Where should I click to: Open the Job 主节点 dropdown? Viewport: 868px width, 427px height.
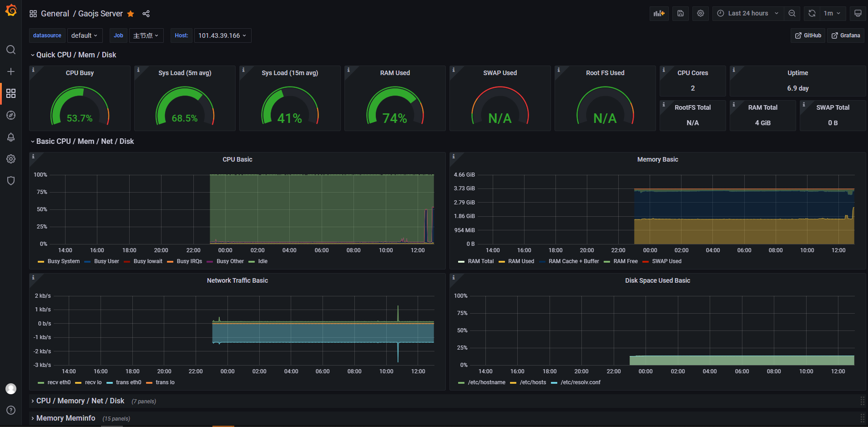point(146,36)
